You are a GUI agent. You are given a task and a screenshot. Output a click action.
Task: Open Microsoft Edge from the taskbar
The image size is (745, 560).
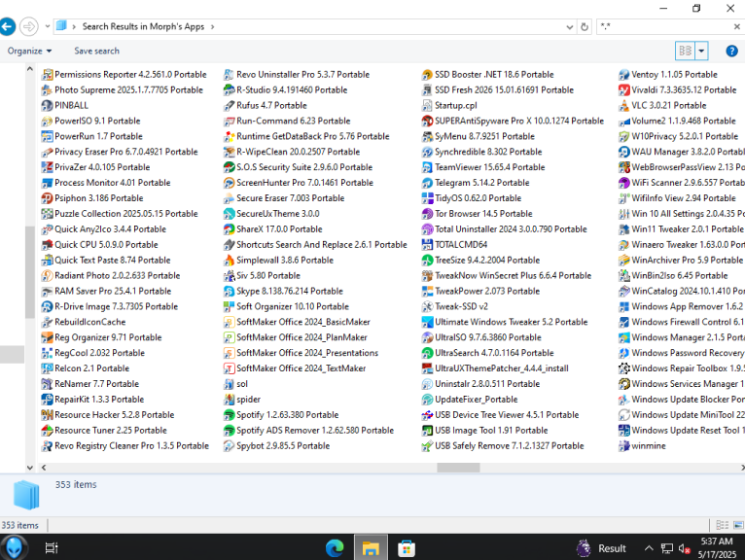click(335, 548)
